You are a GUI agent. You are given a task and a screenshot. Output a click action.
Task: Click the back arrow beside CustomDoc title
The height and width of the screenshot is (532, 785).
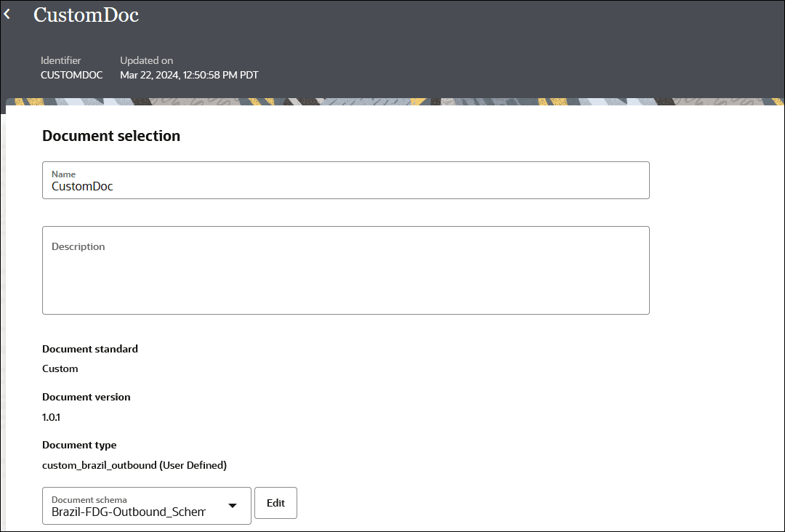[x=7, y=14]
